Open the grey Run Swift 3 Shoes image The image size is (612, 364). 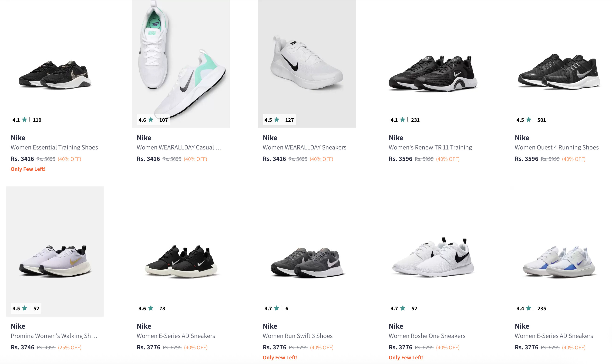(x=307, y=262)
